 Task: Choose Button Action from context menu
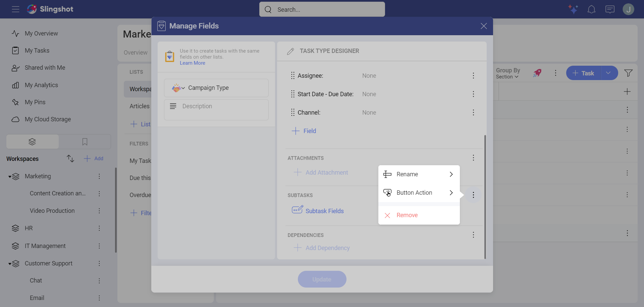[419, 193]
